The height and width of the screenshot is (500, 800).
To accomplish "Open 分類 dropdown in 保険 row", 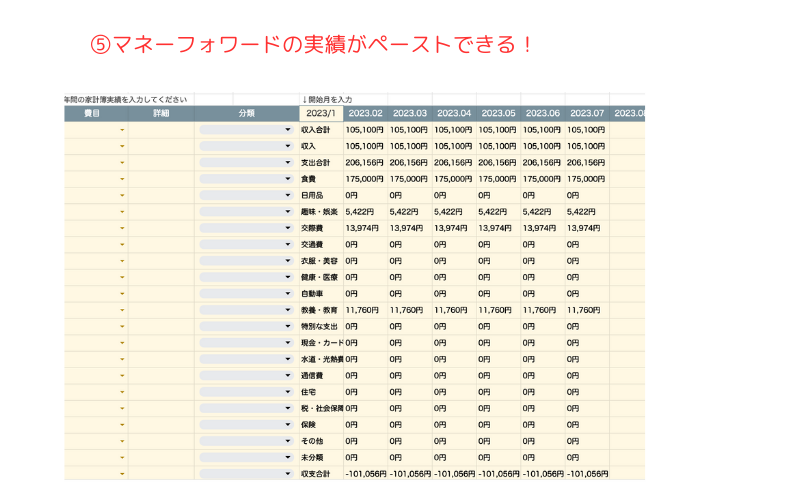I will click(x=246, y=424).
